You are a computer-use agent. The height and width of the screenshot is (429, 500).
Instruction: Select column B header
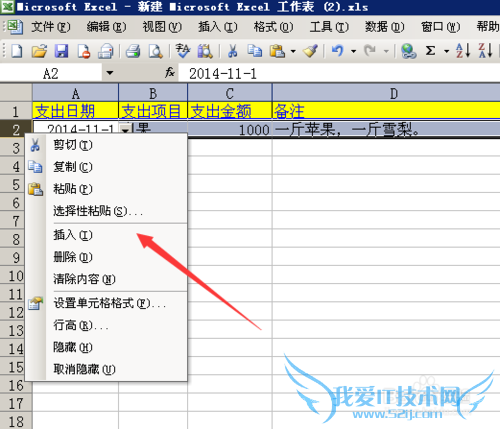(x=153, y=93)
